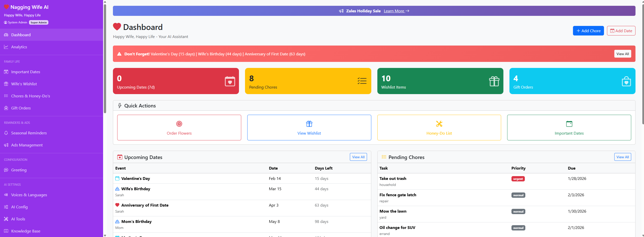Click the tools icon above Honey-Do List
Screen dimensions: 644x237
pos(439,124)
